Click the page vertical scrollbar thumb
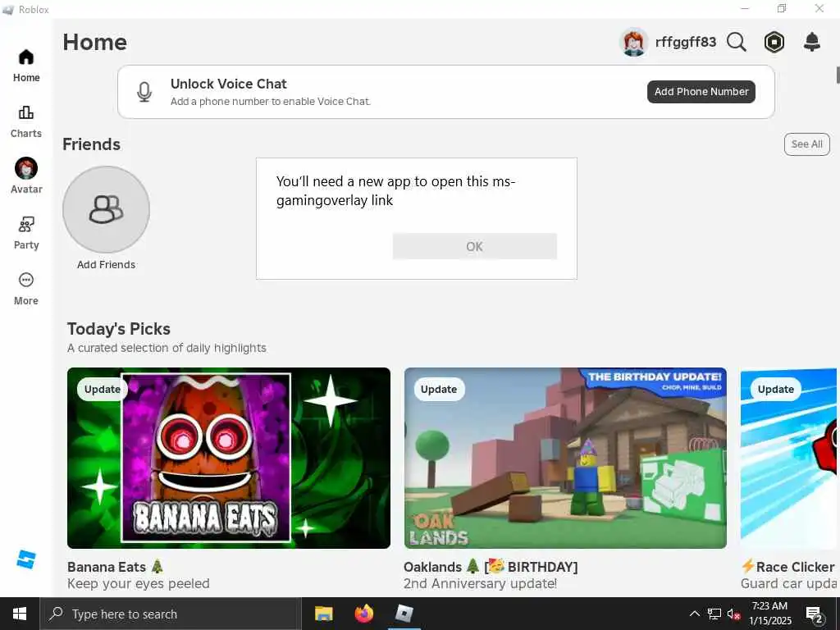Image resolution: width=840 pixels, height=630 pixels. point(838,75)
